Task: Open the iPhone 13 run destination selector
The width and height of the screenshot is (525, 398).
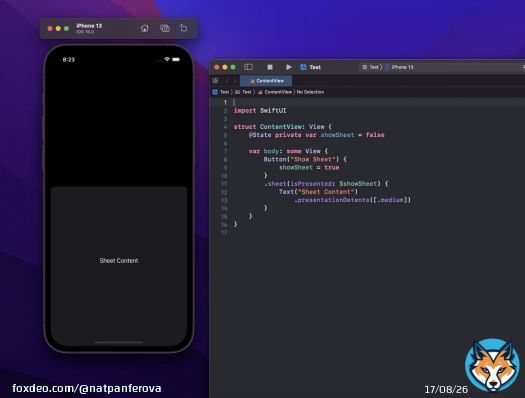Action: (x=400, y=67)
